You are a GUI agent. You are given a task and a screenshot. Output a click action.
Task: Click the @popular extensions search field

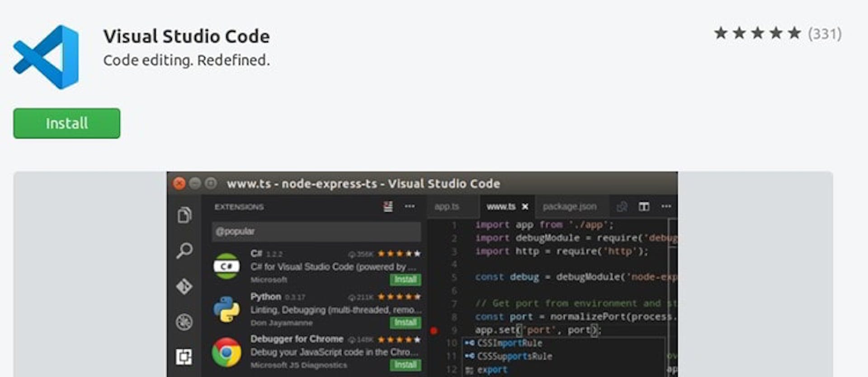316,232
